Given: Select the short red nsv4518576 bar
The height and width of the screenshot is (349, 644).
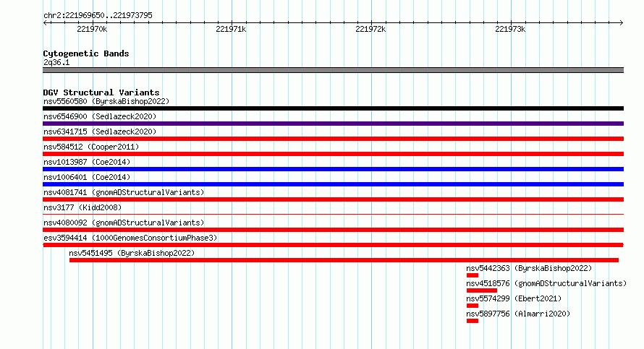Looking at the screenshot, I should coord(482,290).
